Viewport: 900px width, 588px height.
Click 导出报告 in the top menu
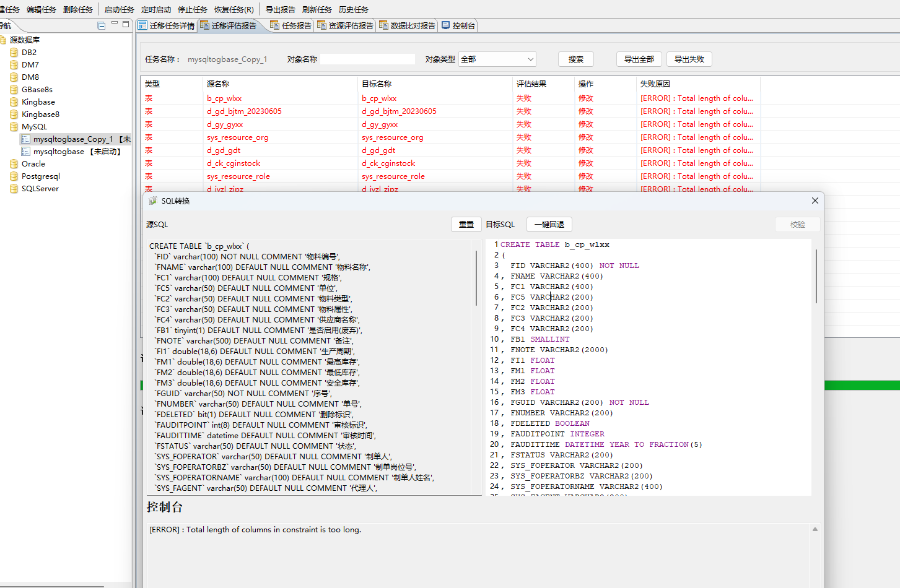click(281, 9)
